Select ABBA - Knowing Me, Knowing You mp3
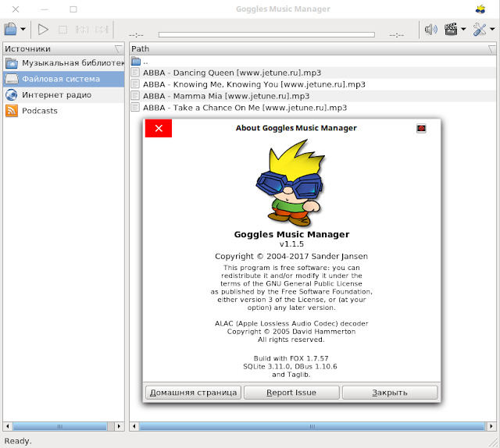The image size is (500, 448). [x=312, y=84]
